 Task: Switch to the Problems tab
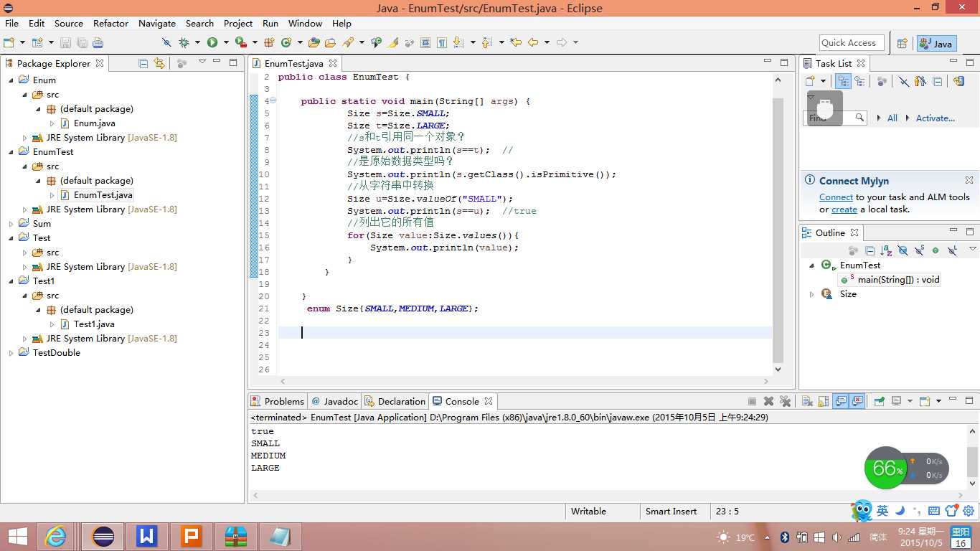(x=278, y=402)
